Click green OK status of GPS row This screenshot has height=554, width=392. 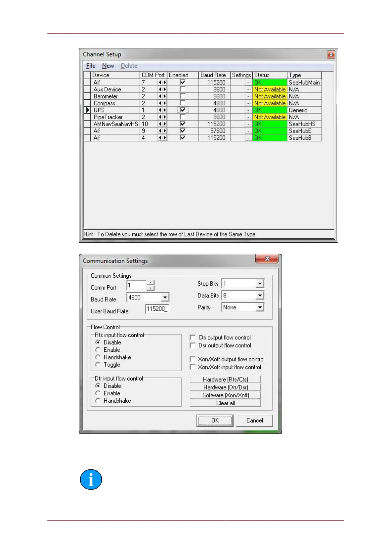point(270,110)
